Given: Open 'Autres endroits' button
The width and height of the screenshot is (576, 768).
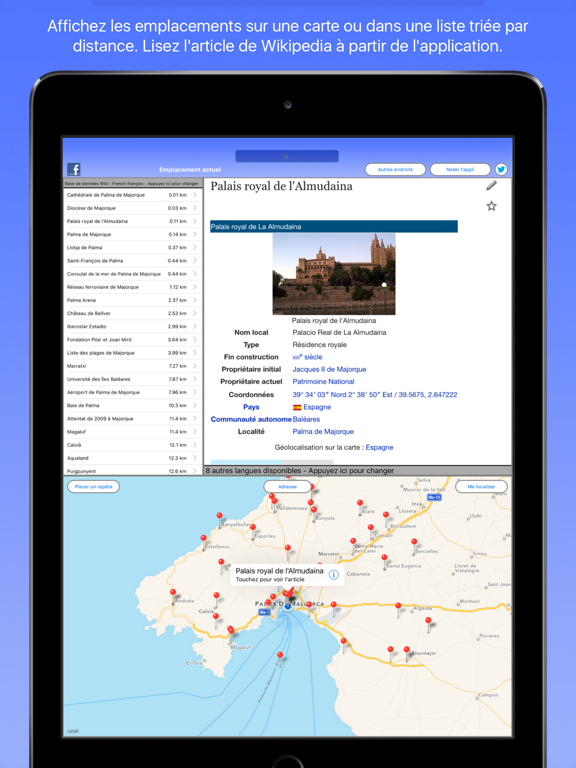Looking at the screenshot, I should click(395, 169).
